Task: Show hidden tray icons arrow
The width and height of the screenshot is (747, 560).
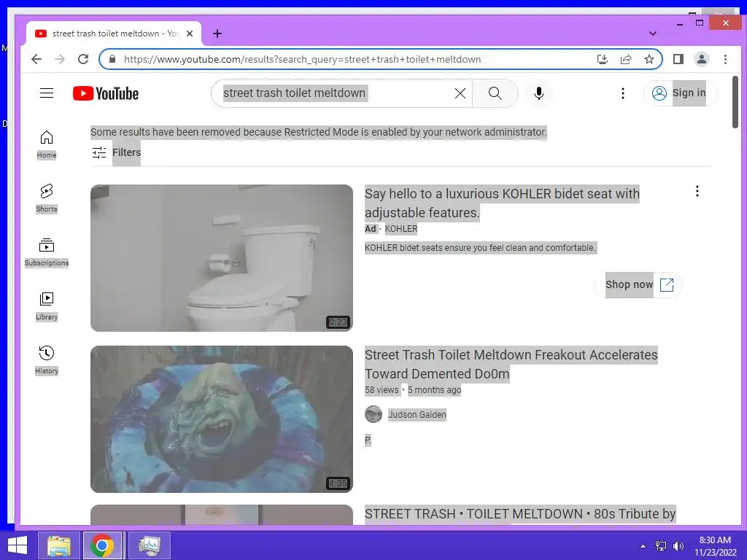Action: 643,546
